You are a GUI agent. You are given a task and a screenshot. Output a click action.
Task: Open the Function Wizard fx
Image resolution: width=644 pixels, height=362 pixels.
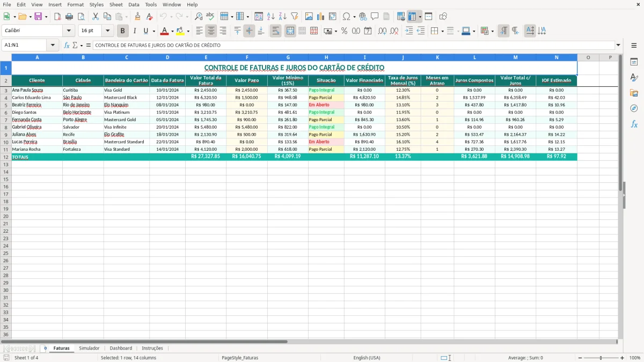(x=67, y=45)
